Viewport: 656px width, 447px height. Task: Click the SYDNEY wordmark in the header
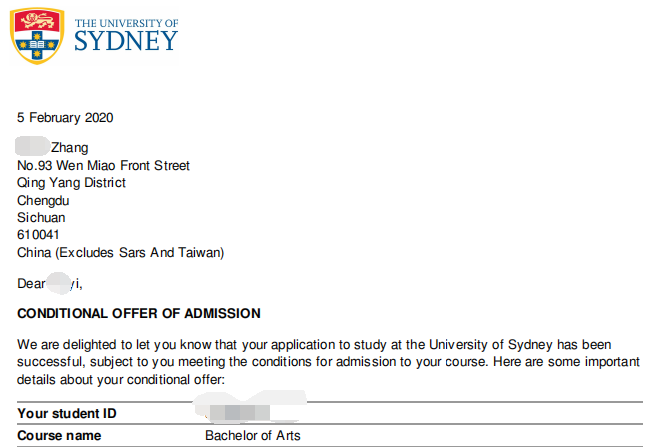coord(126,41)
